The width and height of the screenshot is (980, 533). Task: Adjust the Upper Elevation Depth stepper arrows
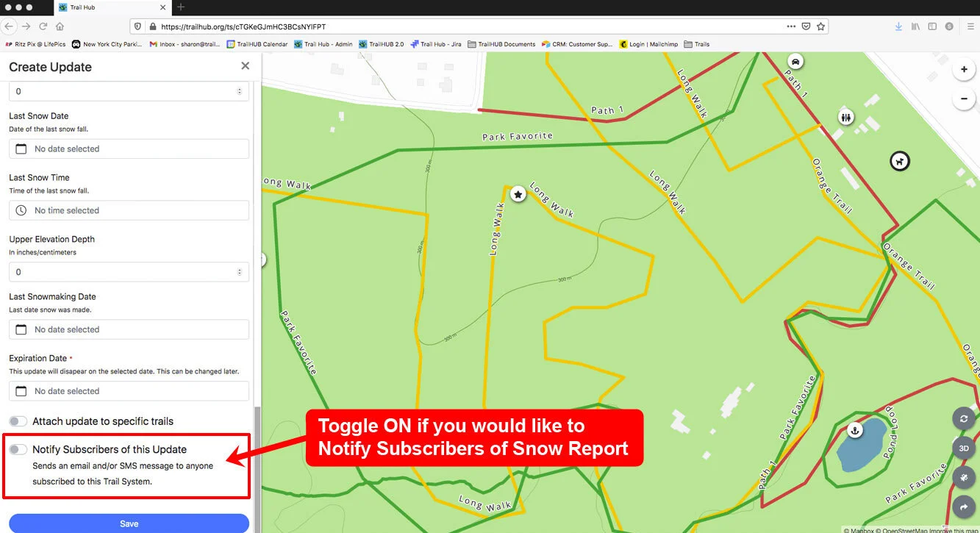[240, 272]
